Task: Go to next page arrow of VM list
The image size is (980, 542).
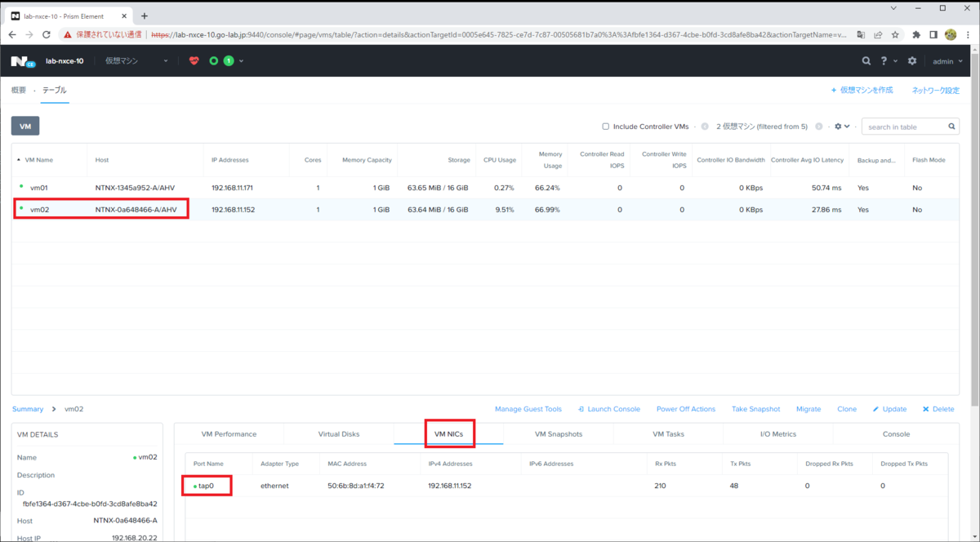Action: tap(818, 127)
